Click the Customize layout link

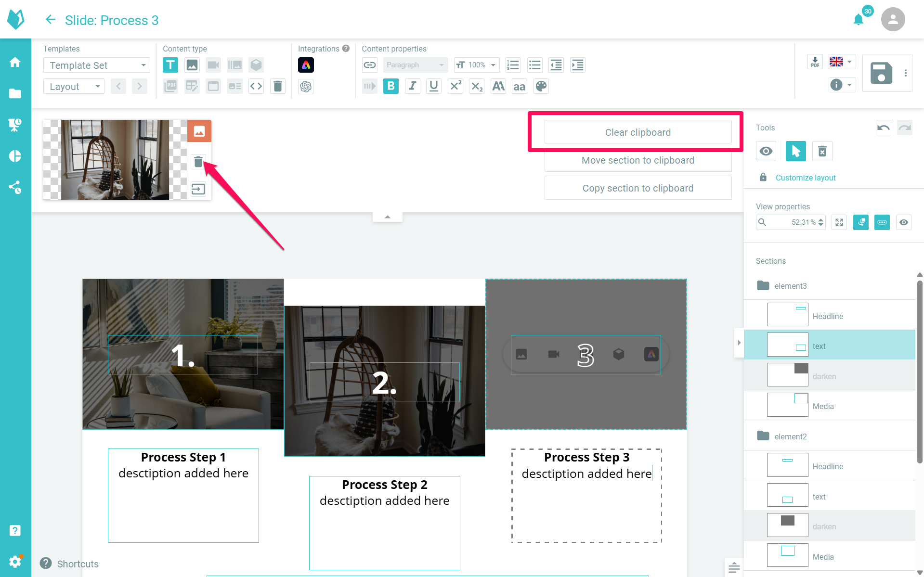point(806,178)
